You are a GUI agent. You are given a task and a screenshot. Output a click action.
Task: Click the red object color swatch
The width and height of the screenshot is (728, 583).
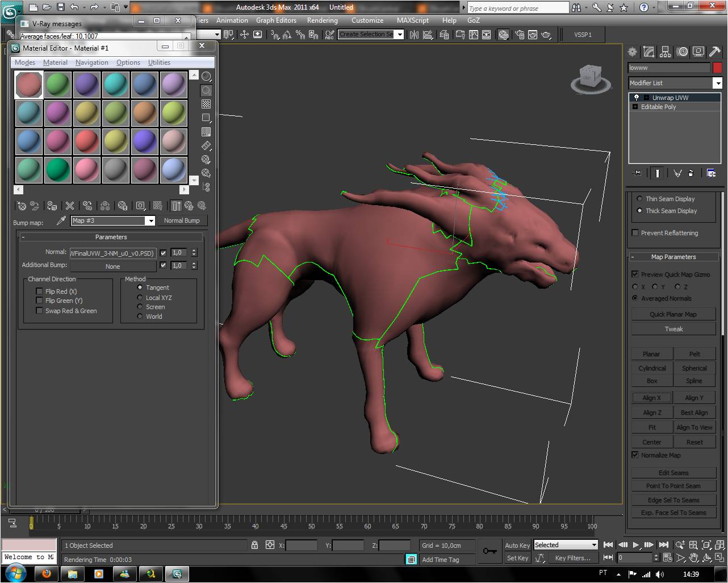click(x=717, y=68)
